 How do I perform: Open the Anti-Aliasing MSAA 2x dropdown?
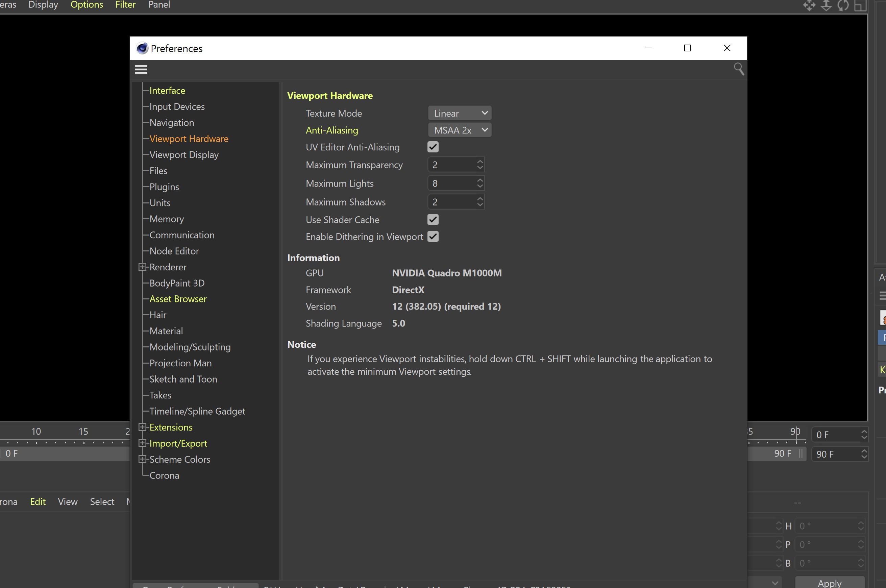(x=460, y=130)
